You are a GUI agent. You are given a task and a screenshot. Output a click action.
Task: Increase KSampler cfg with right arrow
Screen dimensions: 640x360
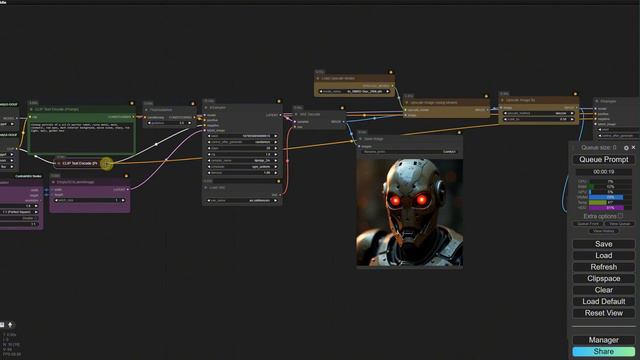pyautogui.click(x=276, y=154)
